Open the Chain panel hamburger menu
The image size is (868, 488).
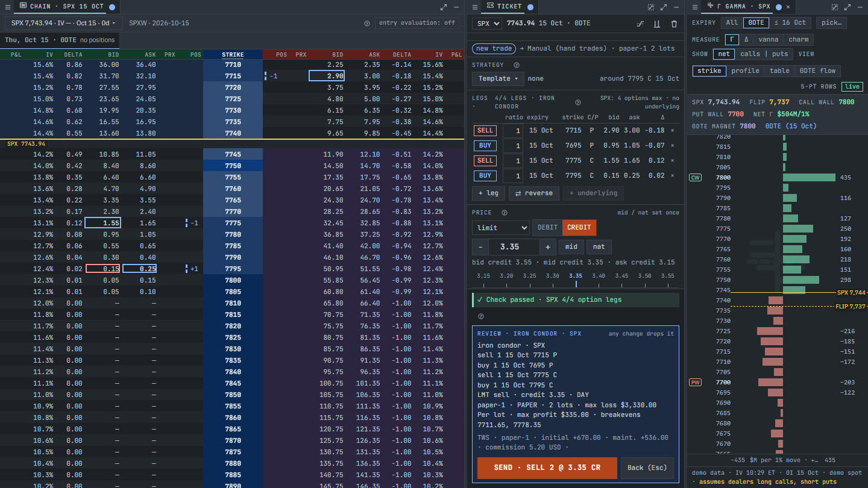pos(8,7)
